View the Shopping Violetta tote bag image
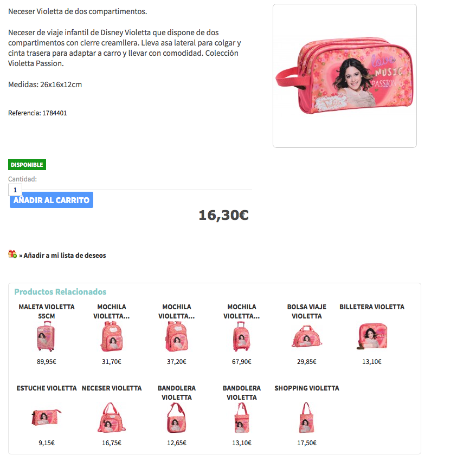Viewport: 476px width, 462px height. [307, 418]
